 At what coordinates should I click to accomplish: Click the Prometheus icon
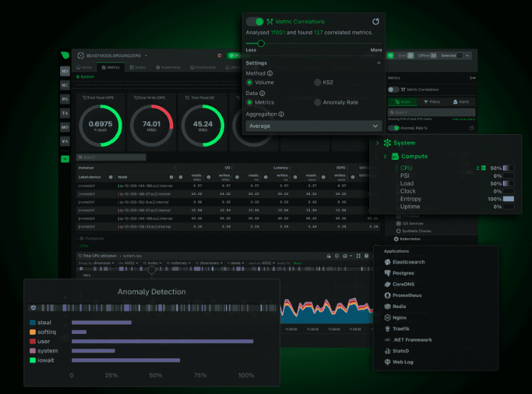pos(387,295)
